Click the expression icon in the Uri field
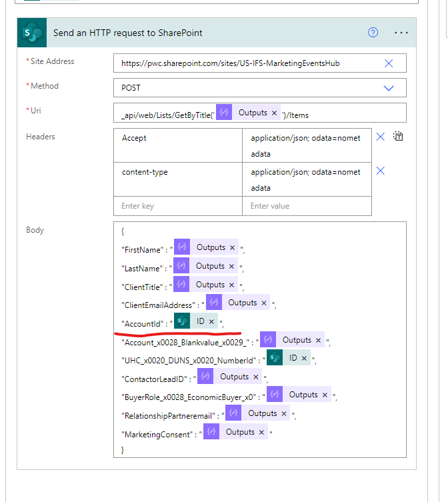 point(224,112)
